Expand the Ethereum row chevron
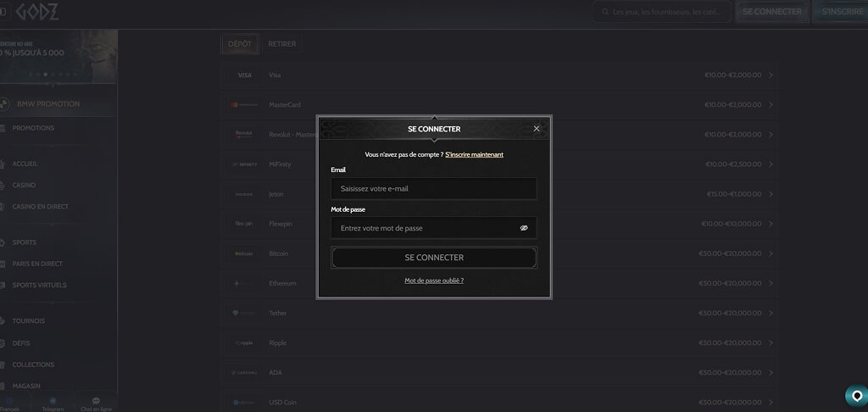 (771, 283)
